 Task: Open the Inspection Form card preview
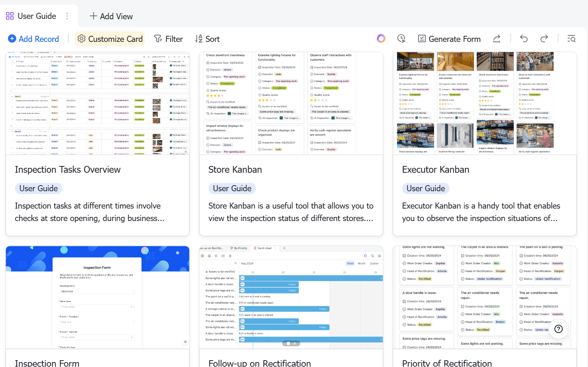(x=98, y=297)
